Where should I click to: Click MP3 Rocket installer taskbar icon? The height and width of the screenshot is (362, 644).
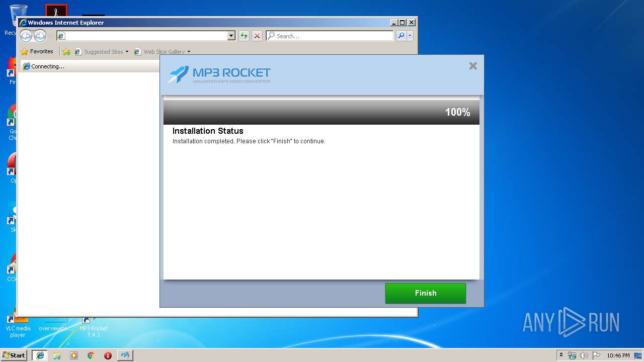pos(125,355)
